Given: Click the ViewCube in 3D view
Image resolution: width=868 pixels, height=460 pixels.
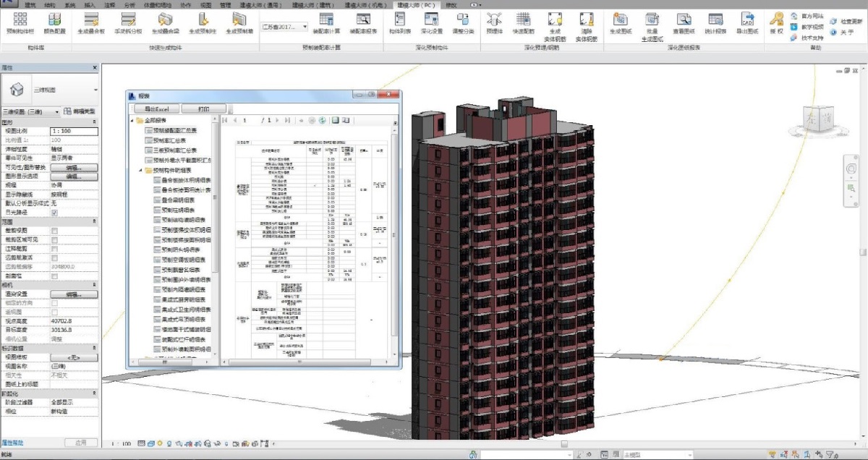Looking at the screenshot, I should [x=817, y=121].
